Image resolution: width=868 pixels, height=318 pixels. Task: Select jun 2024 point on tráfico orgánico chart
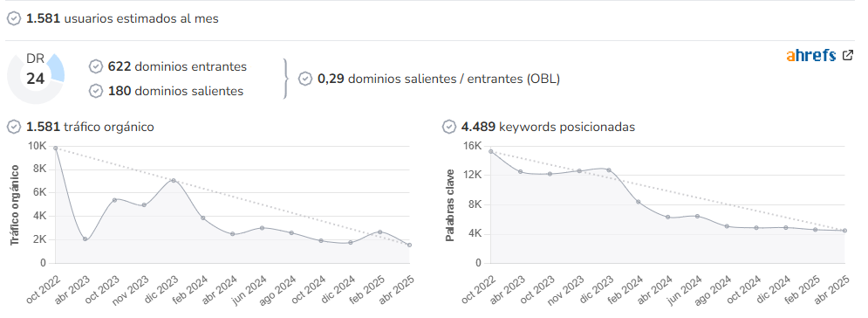click(x=262, y=228)
